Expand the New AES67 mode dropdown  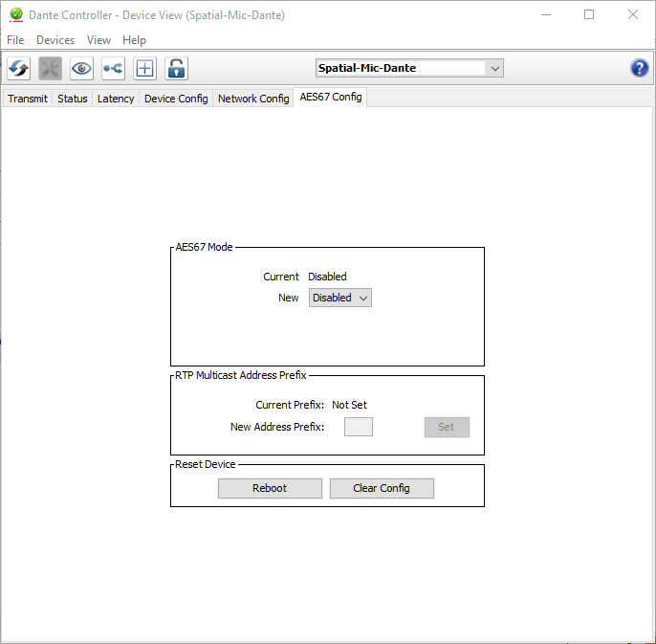[340, 298]
